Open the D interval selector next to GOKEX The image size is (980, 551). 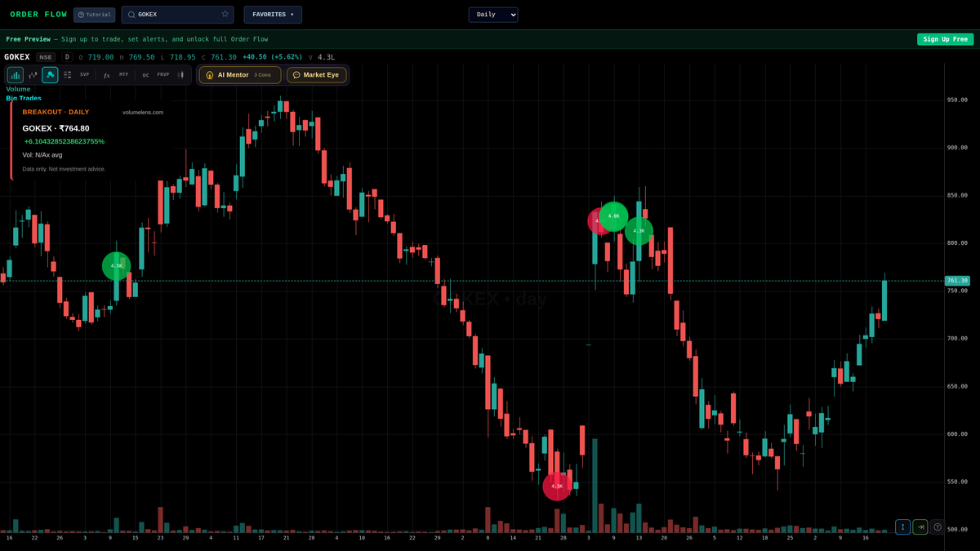pos(67,56)
